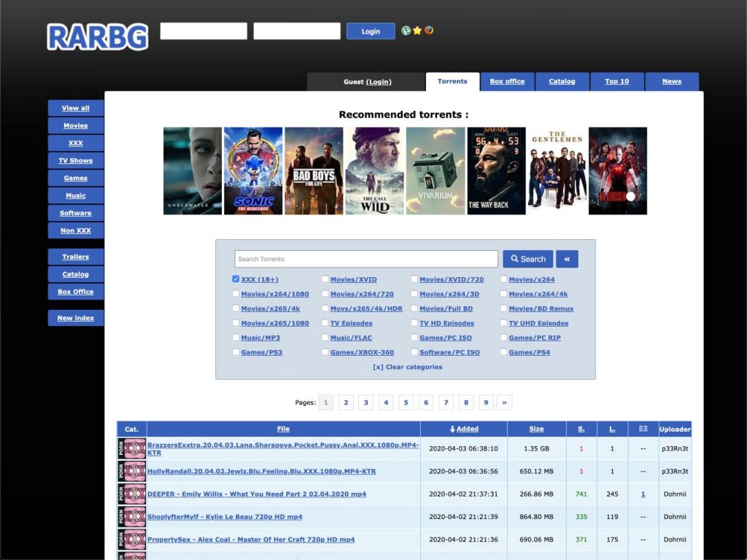The image size is (747, 560).
Task: Tick the Movies/Full BD checkbox
Action: point(414,308)
